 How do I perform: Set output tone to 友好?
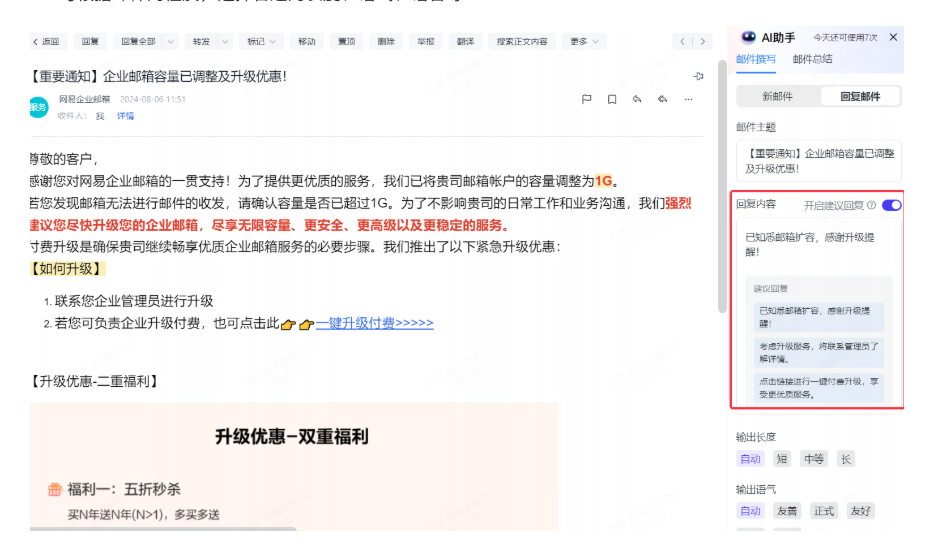(860, 510)
